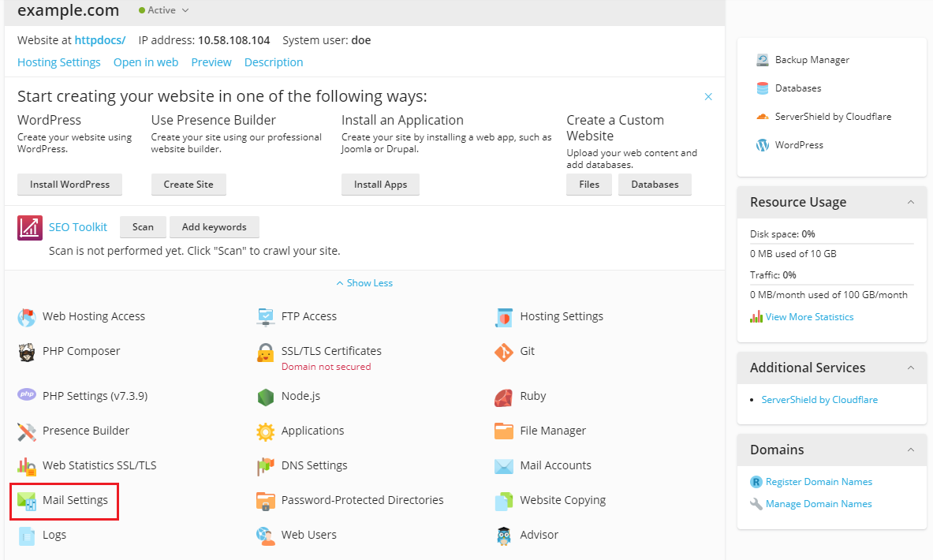Collapse the Resource Usage panel
Viewport: 933px width, 560px height.
[x=910, y=203]
